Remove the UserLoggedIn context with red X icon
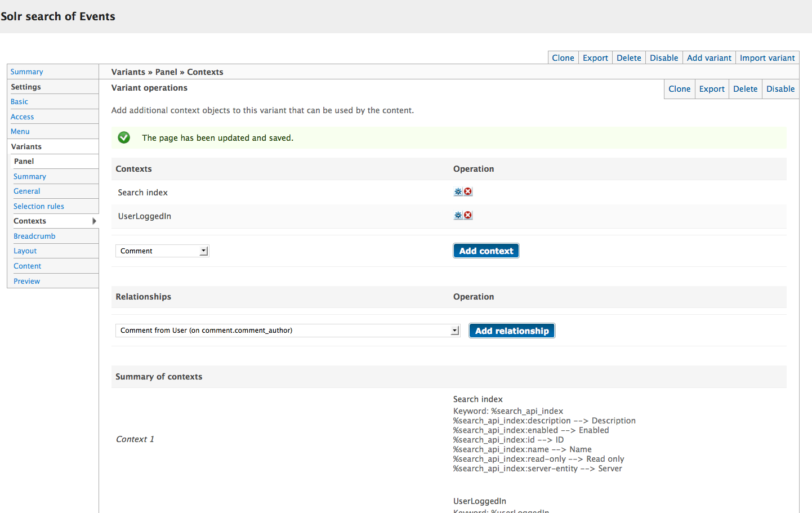The width and height of the screenshot is (812, 513). pyautogui.click(x=467, y=215)
